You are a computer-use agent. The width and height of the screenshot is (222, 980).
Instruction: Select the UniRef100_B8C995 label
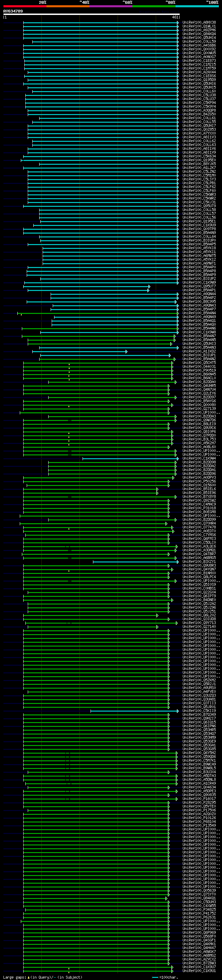point(199,301)
